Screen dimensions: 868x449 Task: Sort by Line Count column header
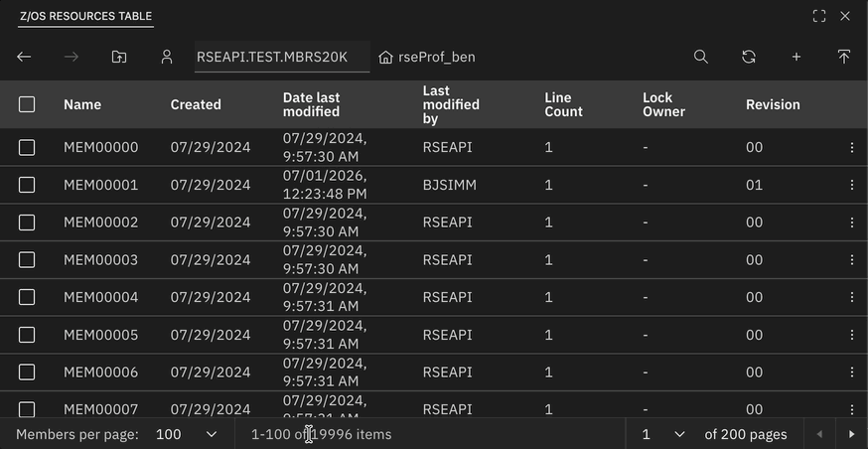tap(563, 104)
